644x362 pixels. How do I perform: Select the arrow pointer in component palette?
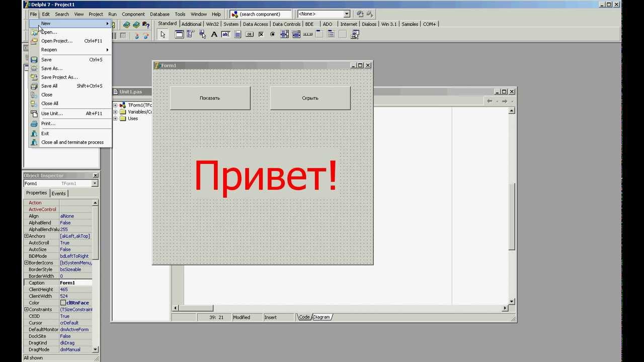pyautogui.click(x=163, y=34)
